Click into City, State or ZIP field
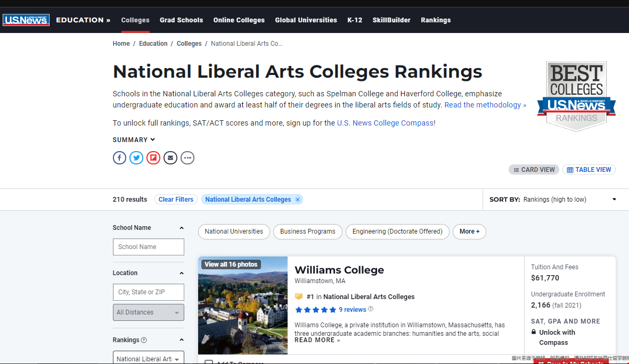629x364 pixels. 149,292
